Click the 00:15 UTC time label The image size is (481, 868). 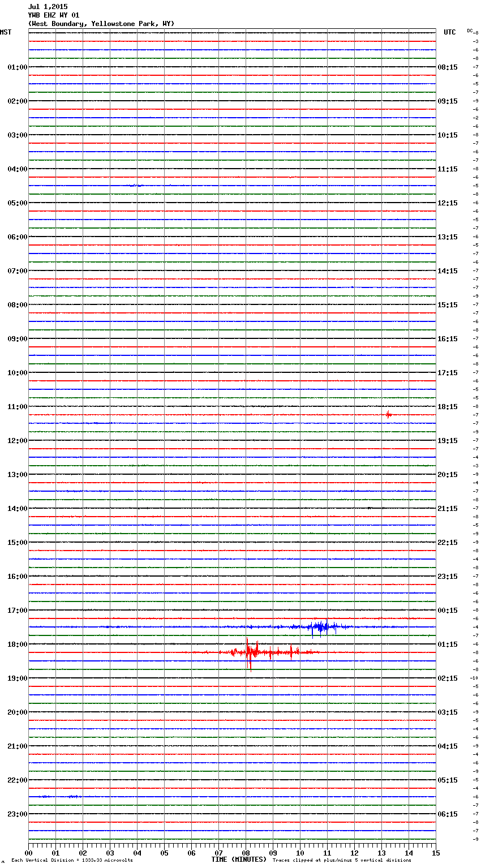pos(448,611)
